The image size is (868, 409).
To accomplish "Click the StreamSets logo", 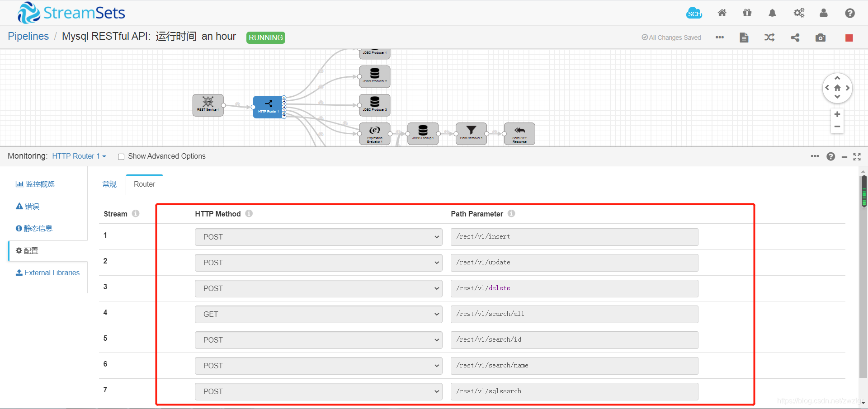I will click(x=71, y=13).
